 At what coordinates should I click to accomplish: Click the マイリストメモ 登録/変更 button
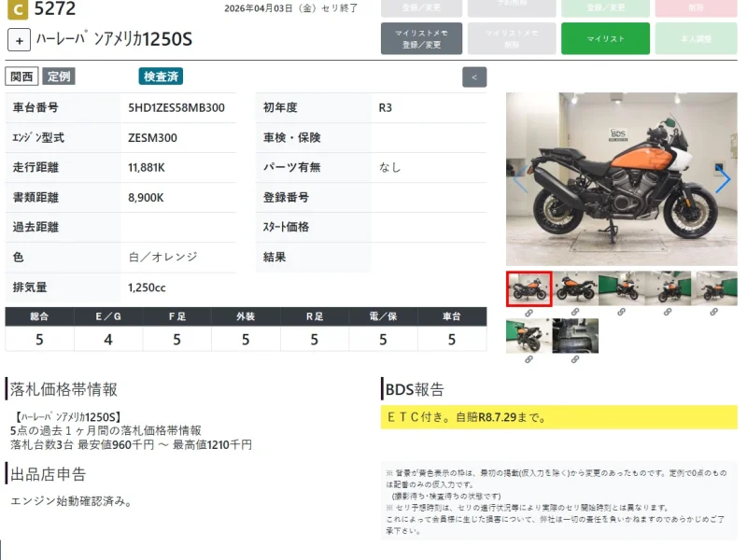[x=421, y=38]
